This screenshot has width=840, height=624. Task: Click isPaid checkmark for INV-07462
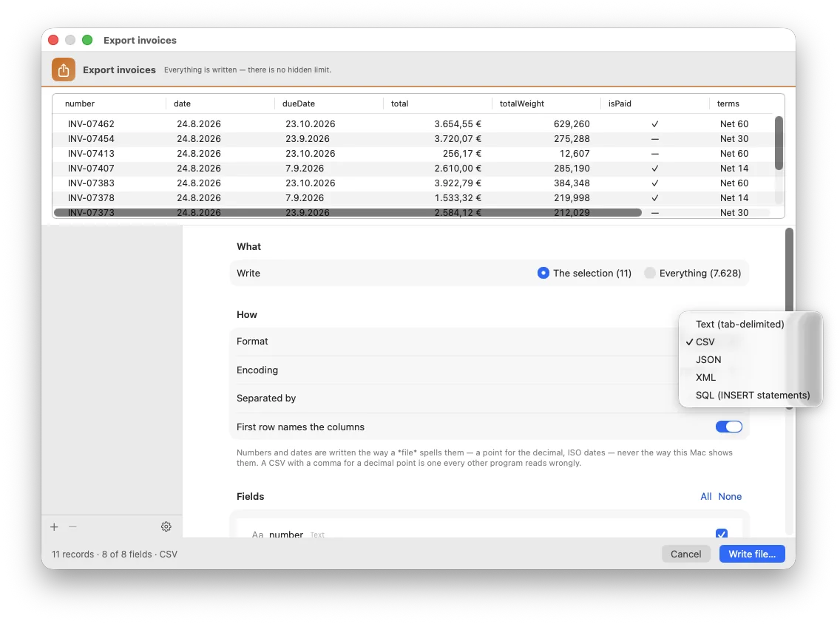654,123
